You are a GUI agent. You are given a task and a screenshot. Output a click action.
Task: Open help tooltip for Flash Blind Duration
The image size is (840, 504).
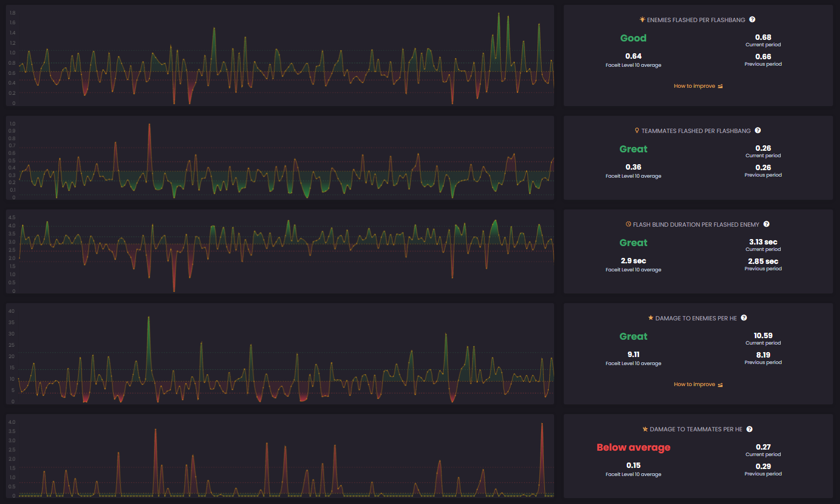click(766, 224)
